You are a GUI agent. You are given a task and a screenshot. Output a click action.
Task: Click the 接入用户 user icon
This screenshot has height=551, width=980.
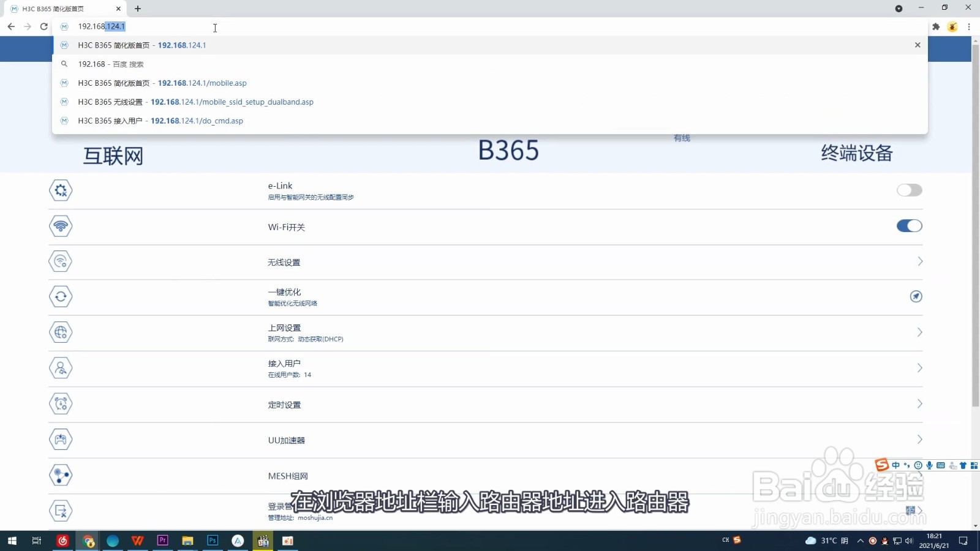tap(61, 368)
